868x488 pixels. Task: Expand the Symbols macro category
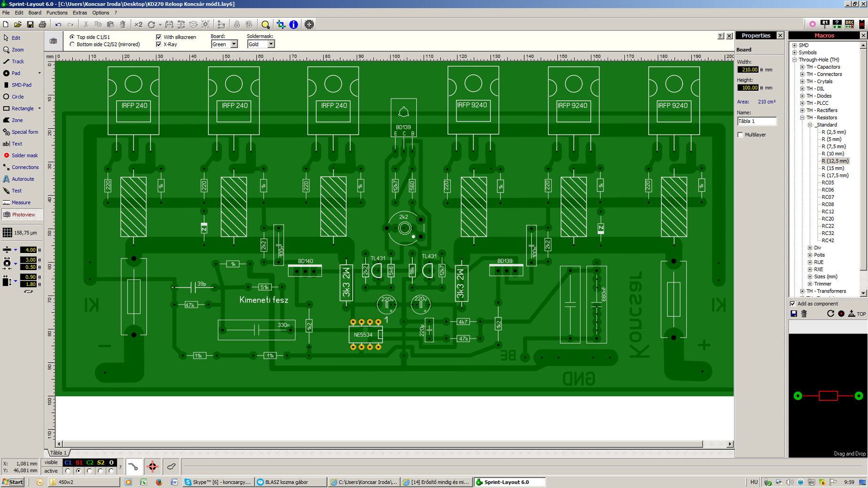(795, 52)
